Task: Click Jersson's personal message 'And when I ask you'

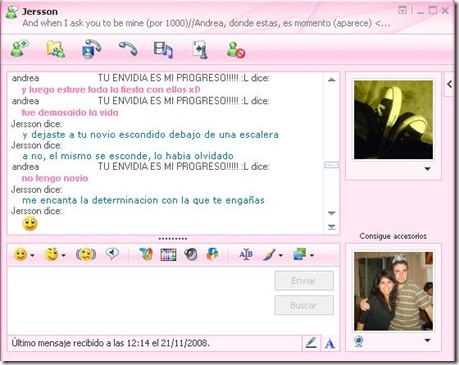Action: coord(206,23)
